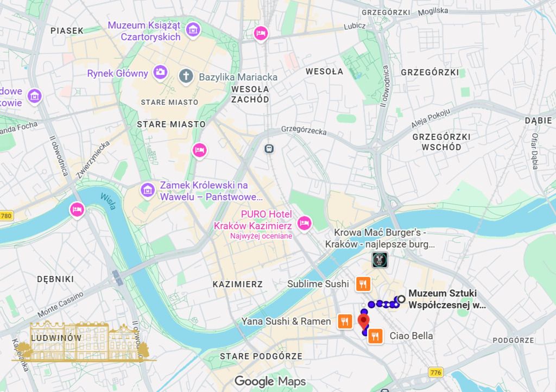Click the PURO Hotel Kraków Kazimierz pin
Viewport: 556px width, 392px height.
click(304, 223)
